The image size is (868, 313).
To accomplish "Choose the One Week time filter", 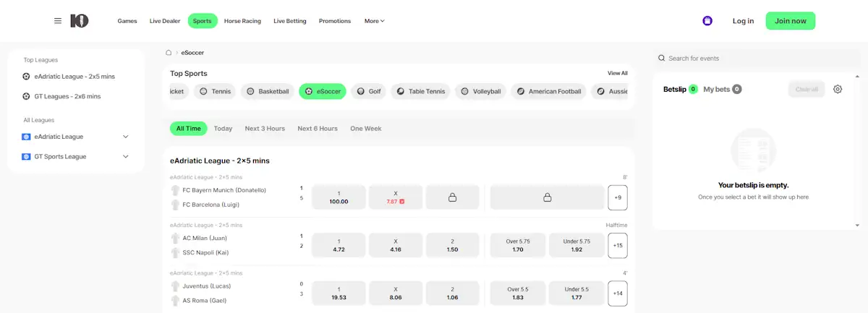I will click(x=365, y=129).
